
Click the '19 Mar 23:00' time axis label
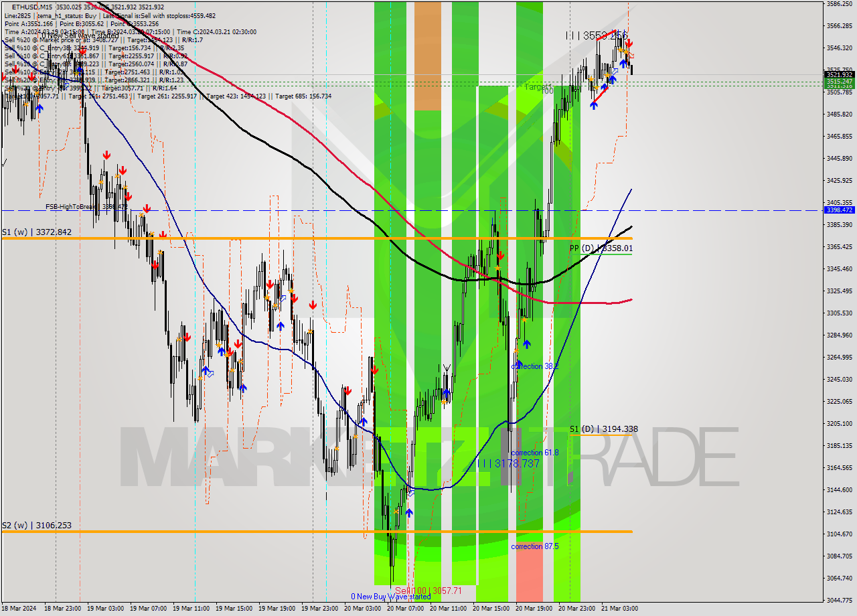[x=321, y=609]
